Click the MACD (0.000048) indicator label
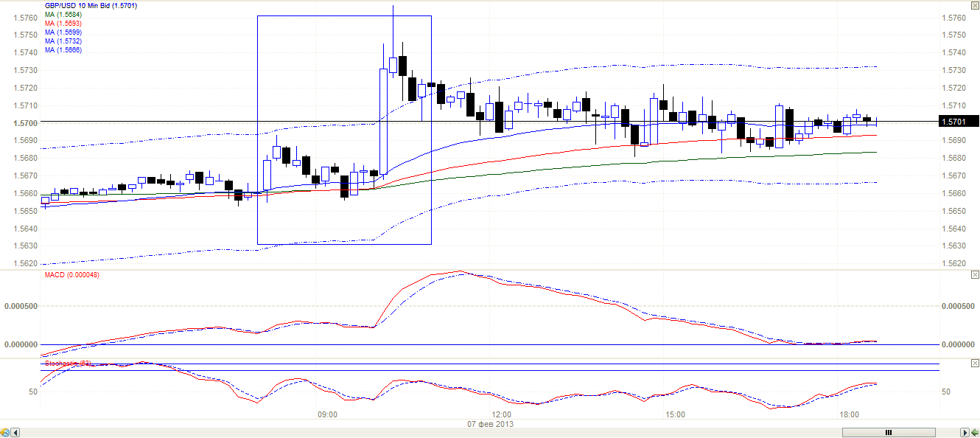This screenshot has width=980, height=438. 72,275
